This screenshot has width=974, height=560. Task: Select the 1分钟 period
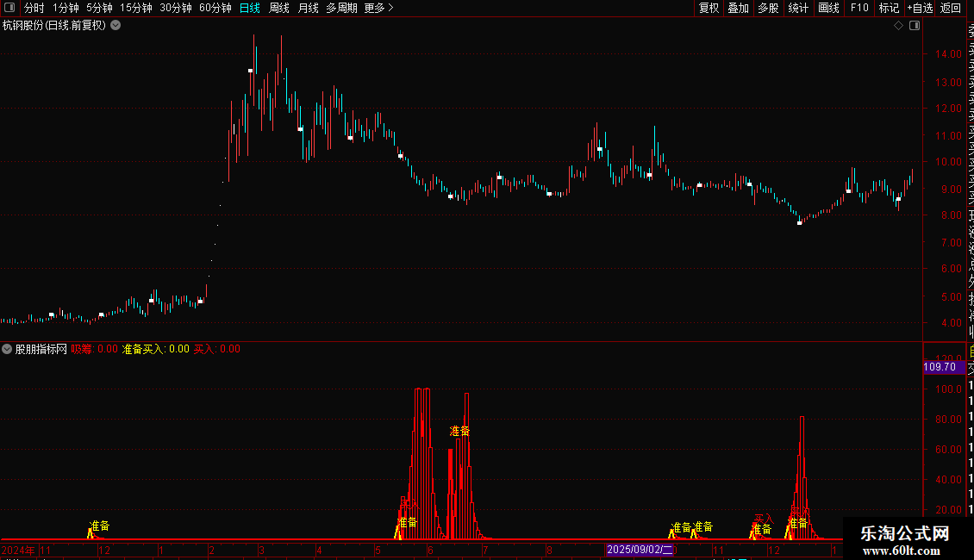pos(66,8)
